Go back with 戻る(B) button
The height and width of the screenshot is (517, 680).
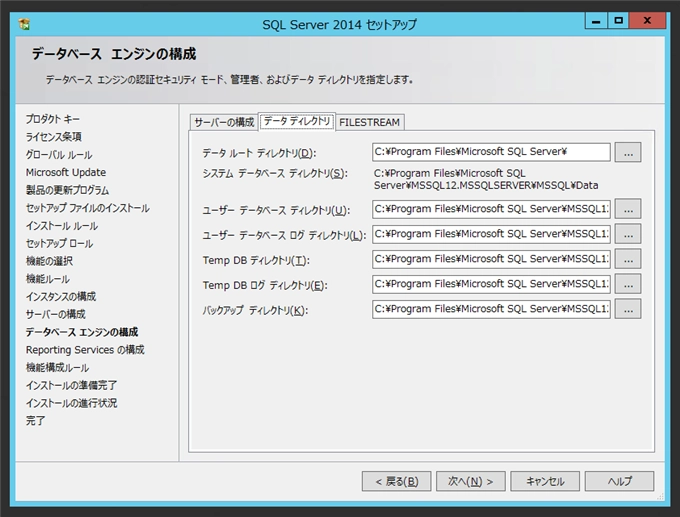pyautogui.click(x=396, y=481)
